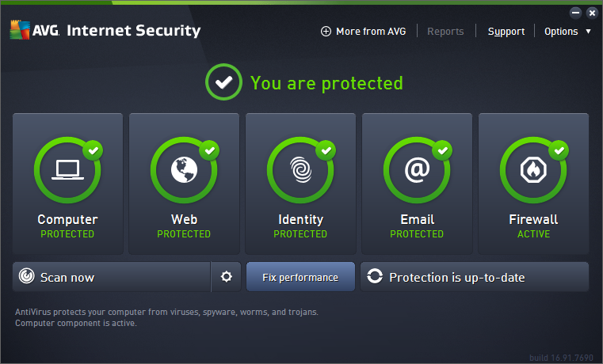The image size is (603, 364).
Task: Open the Firewall flame icon
Action: point(533,170)
